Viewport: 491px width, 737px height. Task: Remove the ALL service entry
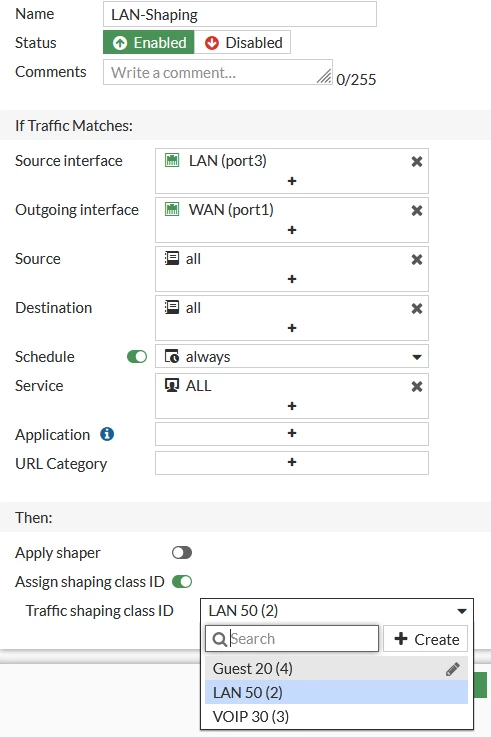tap(417, 386)
